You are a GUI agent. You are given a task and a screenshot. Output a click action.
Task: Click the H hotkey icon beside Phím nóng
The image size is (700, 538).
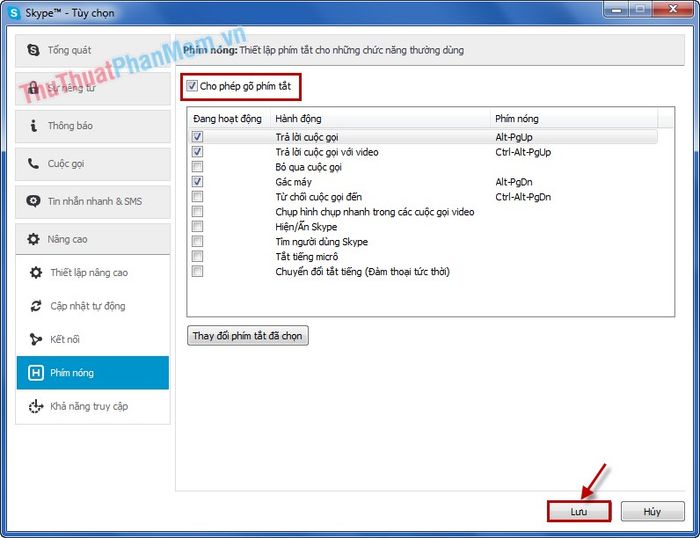pos(36,373)
